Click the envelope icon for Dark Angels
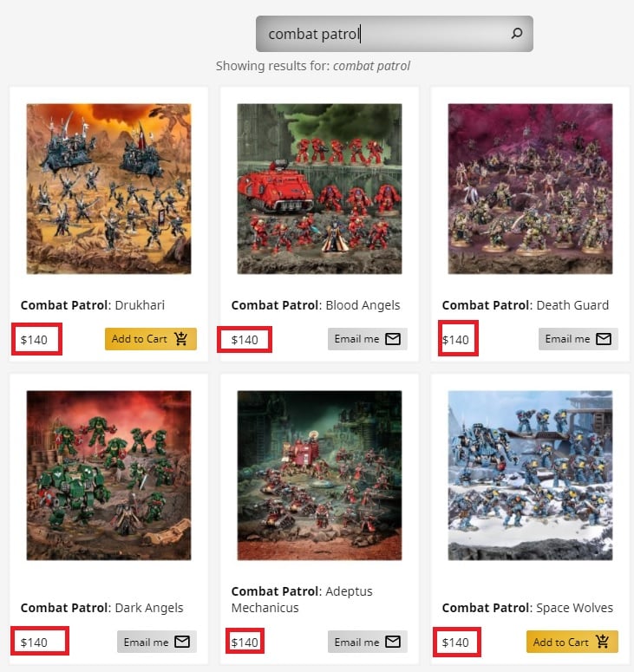Viewport: 634px width, 672px height. point(182,642)
